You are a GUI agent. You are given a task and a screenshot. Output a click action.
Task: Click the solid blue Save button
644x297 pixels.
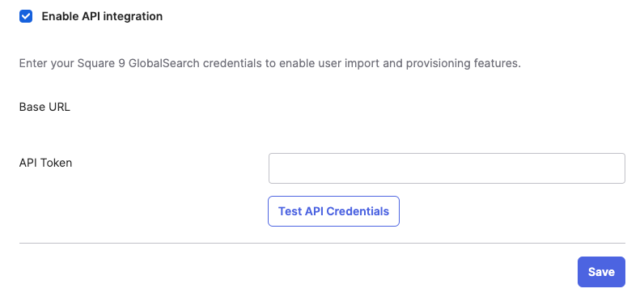[x=601, y=272]
